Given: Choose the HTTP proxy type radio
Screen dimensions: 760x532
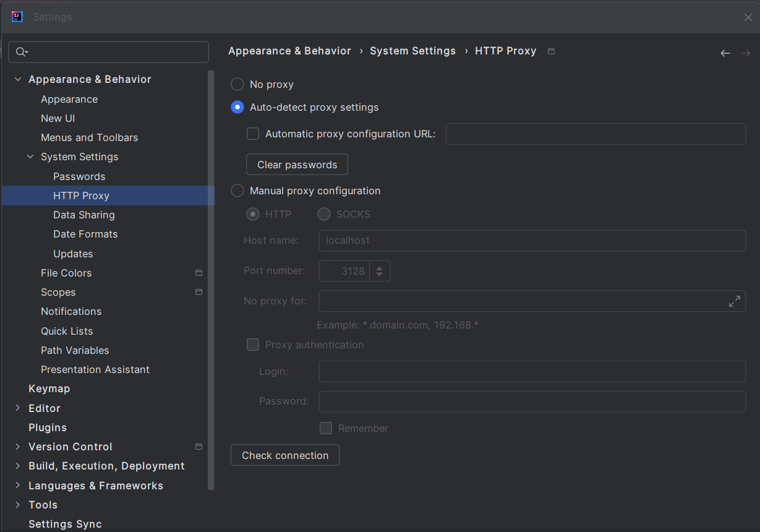Looking at the screenshot, I should pos(253,214).
